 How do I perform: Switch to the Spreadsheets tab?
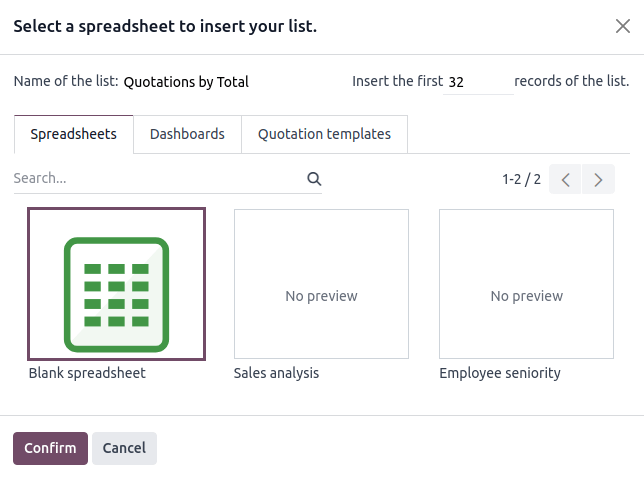(74, 134)
